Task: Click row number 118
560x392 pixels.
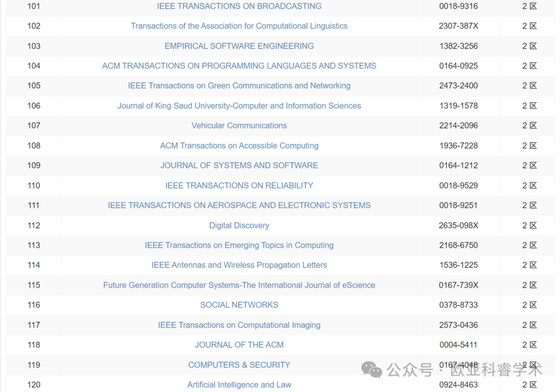Action: [34, 345]
